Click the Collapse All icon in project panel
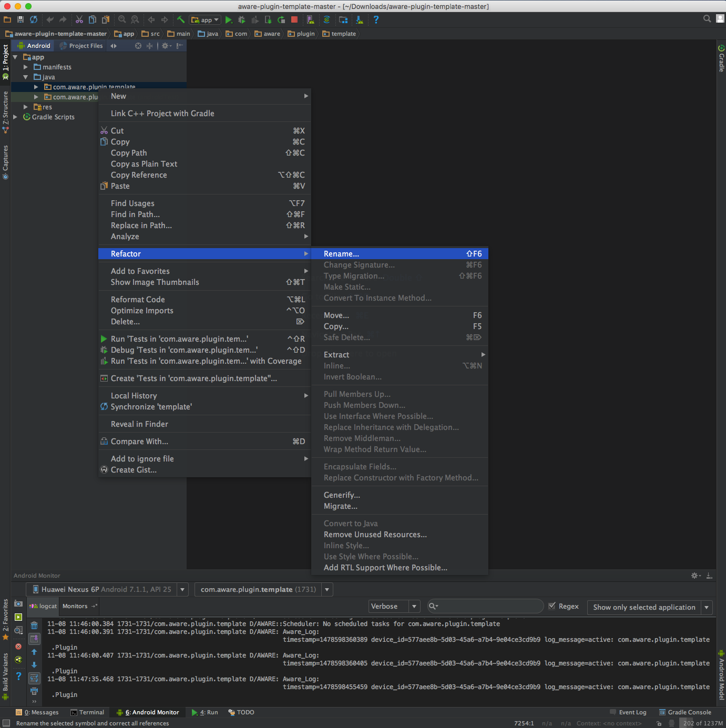The image size is (726, 728). click(x=150, y=46)
